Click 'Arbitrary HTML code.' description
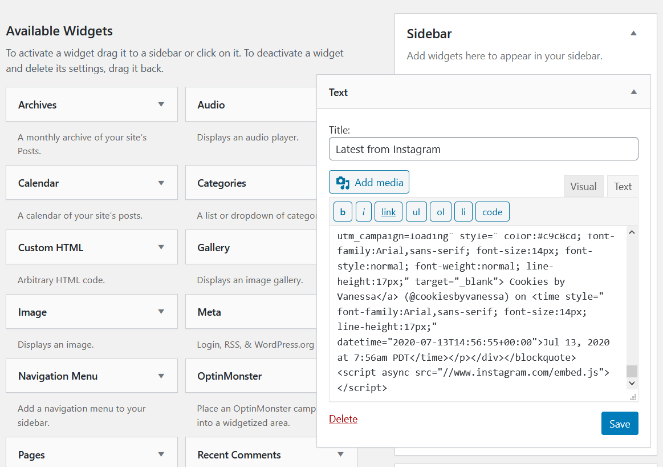Viewport: 663px width, 467px height. click(x=61, y=280)
